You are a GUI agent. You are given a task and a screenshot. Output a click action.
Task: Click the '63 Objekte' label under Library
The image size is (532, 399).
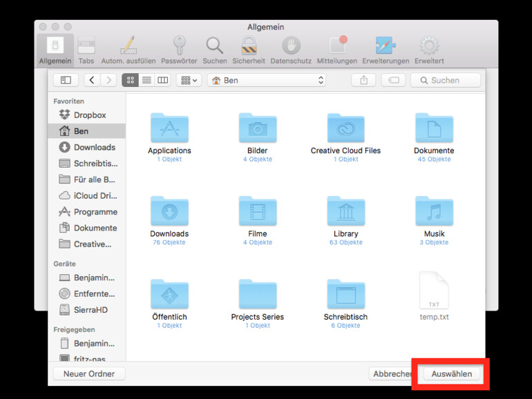pos(346,242)
